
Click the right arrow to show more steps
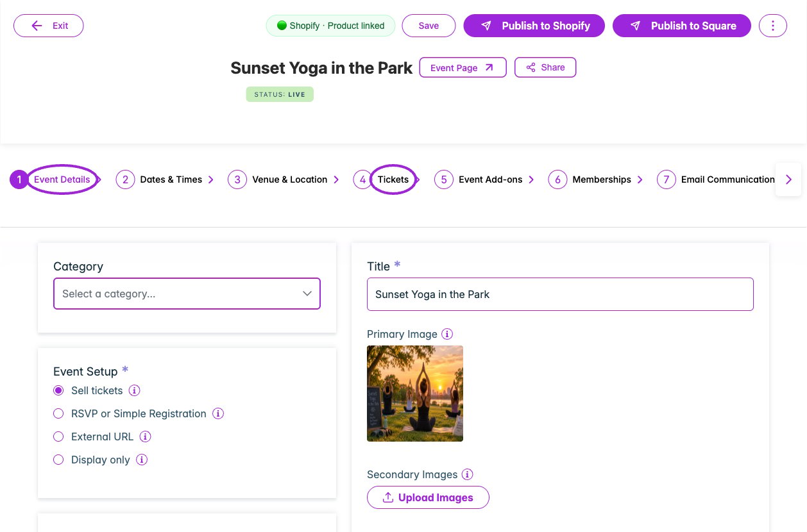[x=788, y=179]
